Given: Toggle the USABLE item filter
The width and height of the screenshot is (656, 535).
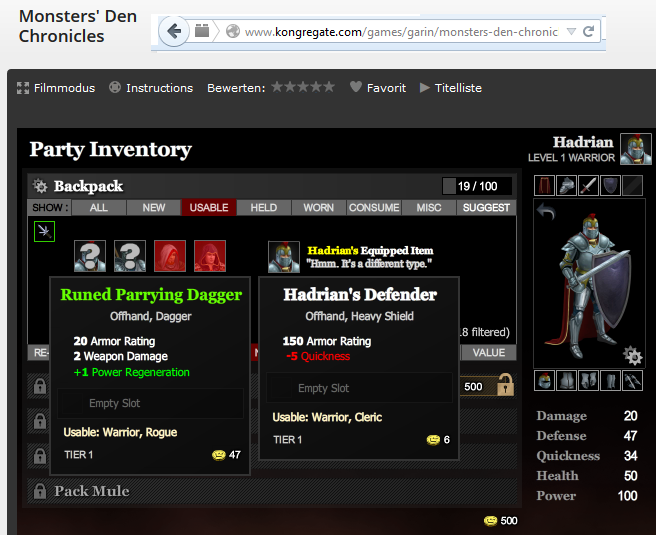Looking at the screenshot, I should 208,208.
